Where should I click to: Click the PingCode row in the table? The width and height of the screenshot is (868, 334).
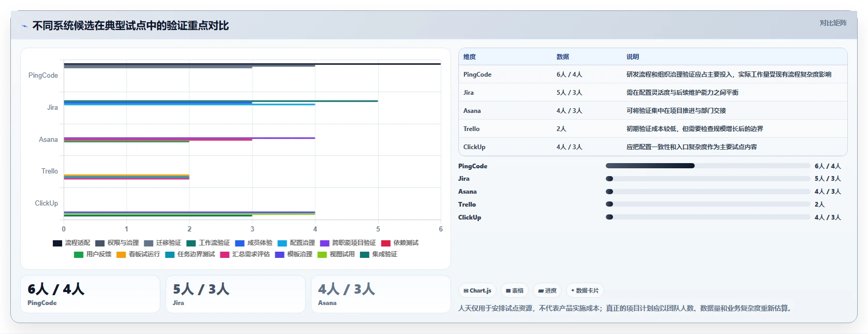[653, 75]
